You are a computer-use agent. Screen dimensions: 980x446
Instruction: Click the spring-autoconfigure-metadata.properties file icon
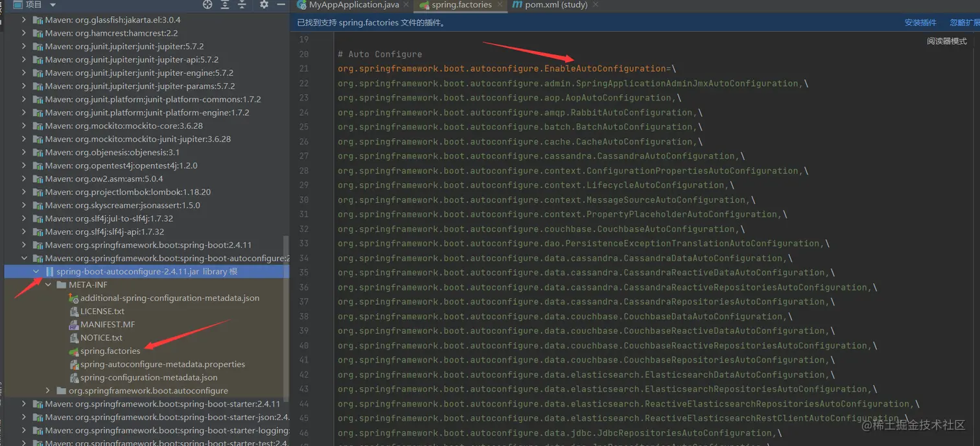74,364
